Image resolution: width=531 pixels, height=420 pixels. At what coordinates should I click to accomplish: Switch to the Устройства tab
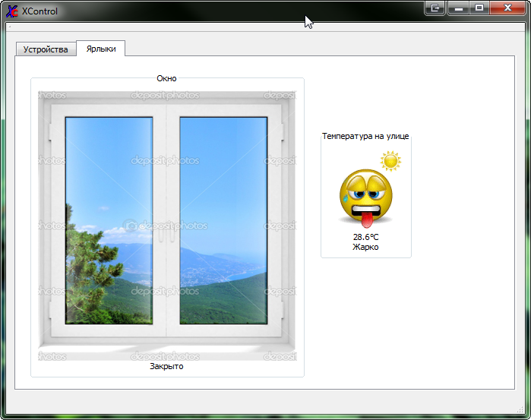(46, 49)
